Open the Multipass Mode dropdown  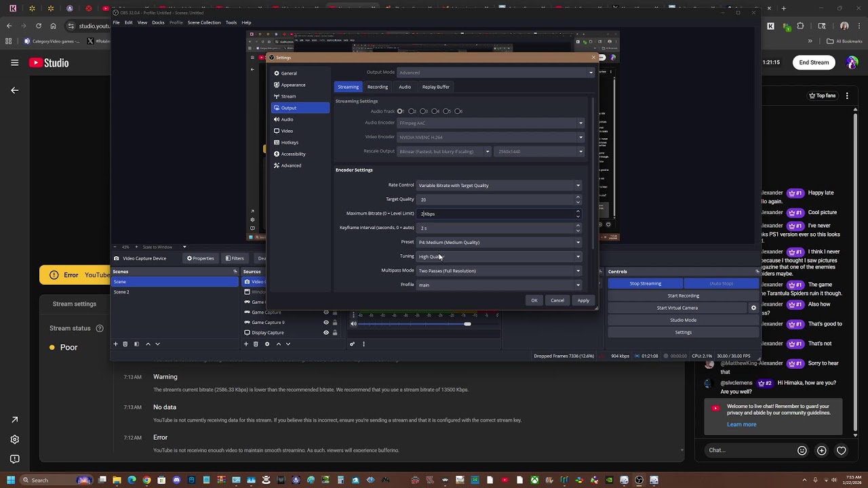click(x=499, y=270)
